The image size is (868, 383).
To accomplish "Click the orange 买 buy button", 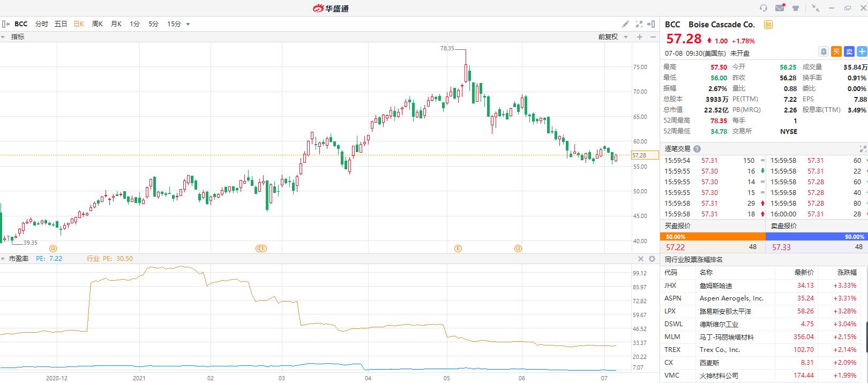I will pyautogui.click(x=836, y=51).
